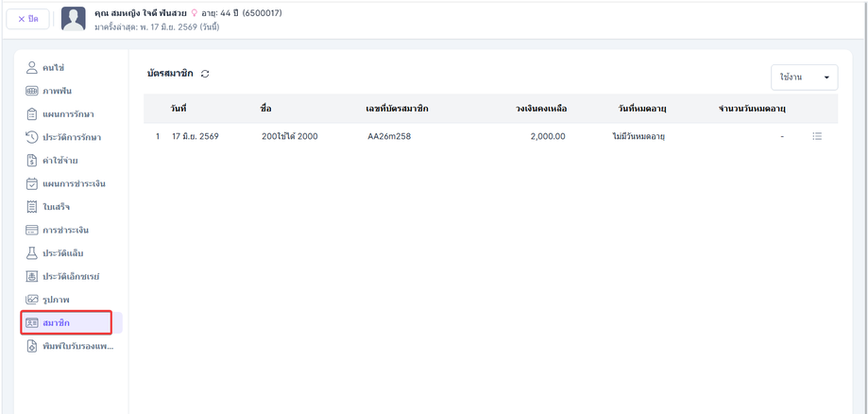Switch to ค่าใช้จ่าย section

pos(71,160)
